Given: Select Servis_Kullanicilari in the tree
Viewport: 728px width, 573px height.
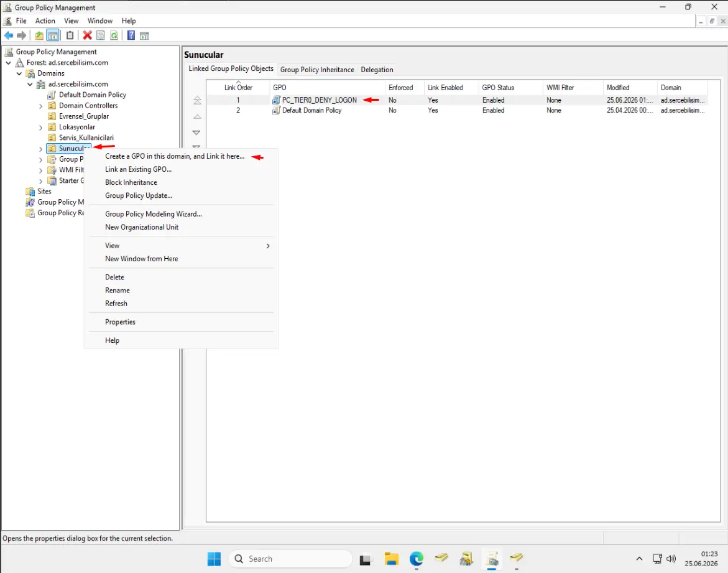Looking at the screenshot, I should point(86,137).
